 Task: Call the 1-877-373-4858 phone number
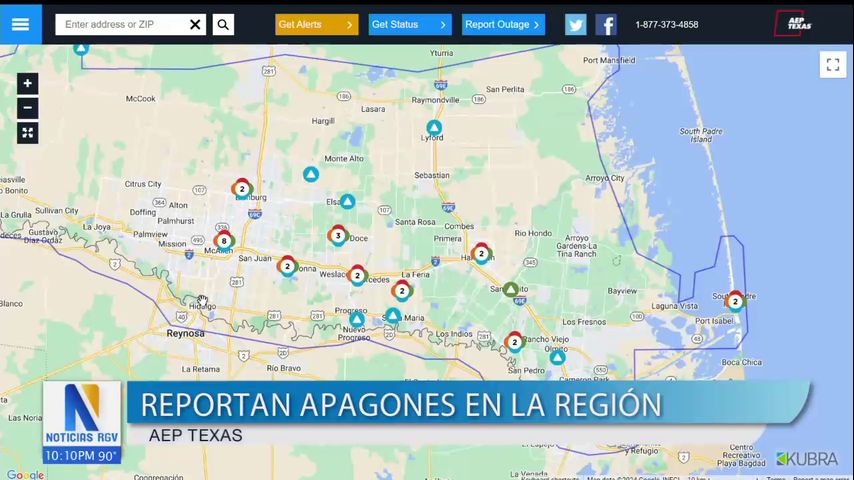point(667,25)
